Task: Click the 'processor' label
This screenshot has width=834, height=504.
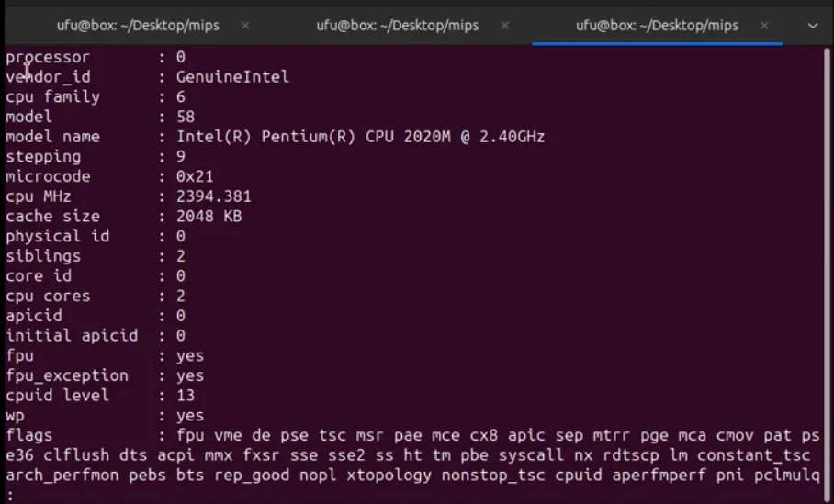Action: pyautogui.click(x=48, y=58)
